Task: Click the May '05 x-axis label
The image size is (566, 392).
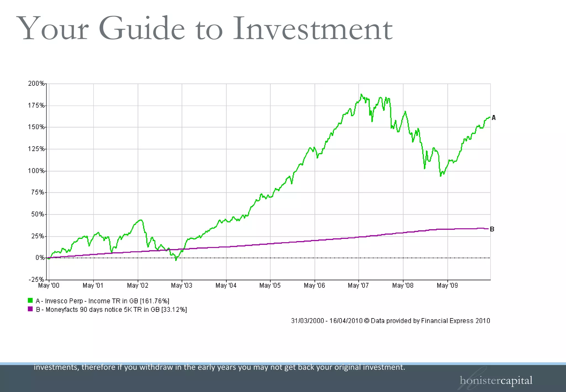Action: click(270, 286)
